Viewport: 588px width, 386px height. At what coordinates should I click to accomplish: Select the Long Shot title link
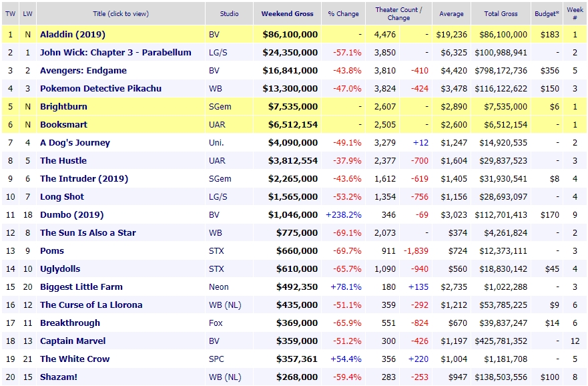pos(62,196)
